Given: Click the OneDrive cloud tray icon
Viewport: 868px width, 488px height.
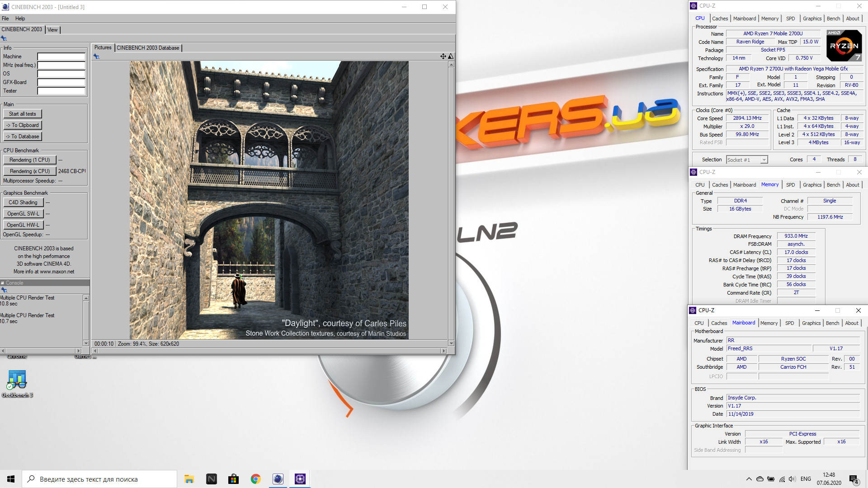Looking at the screenshot, I should tap(760, 479).
